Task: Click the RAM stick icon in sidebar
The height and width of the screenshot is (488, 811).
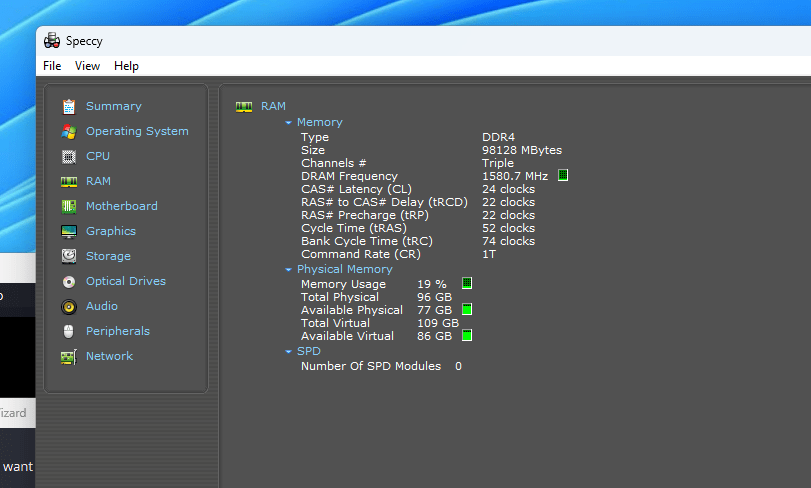Action: pyautogui.click(x=69, y=181)
